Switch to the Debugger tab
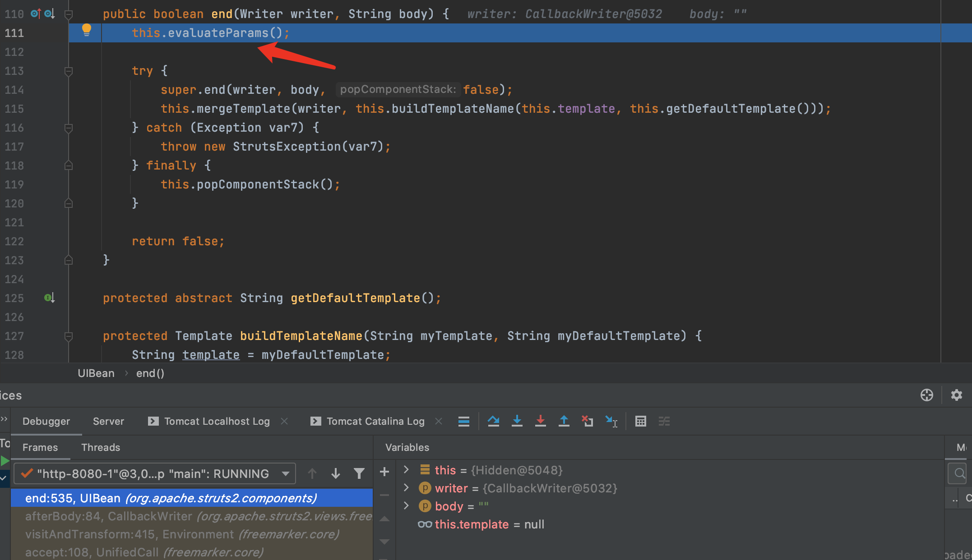Viewport: 972px width, 560px height. pos(46,421)
